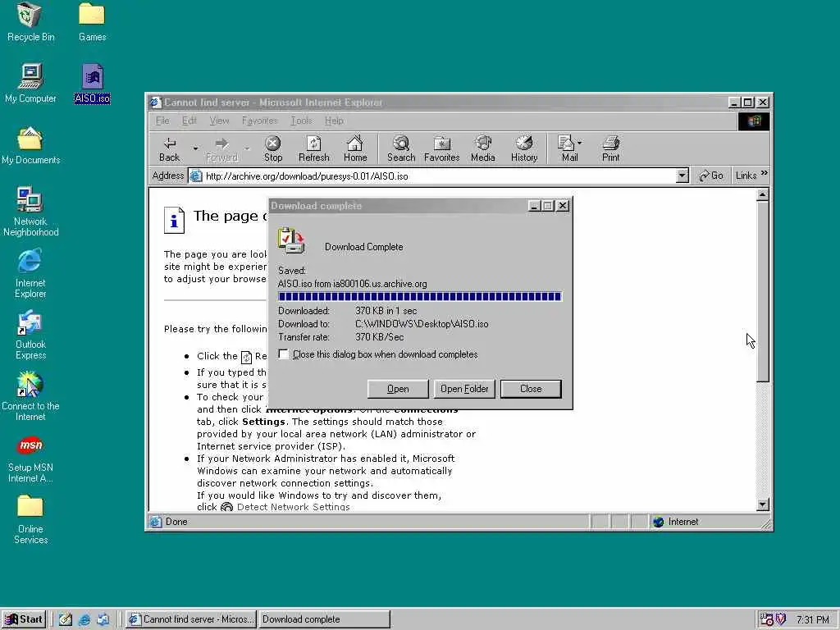Select the Outlook Express desktop shortcut
This screenshot has width=840, height=630.
[x=30, y=335]
